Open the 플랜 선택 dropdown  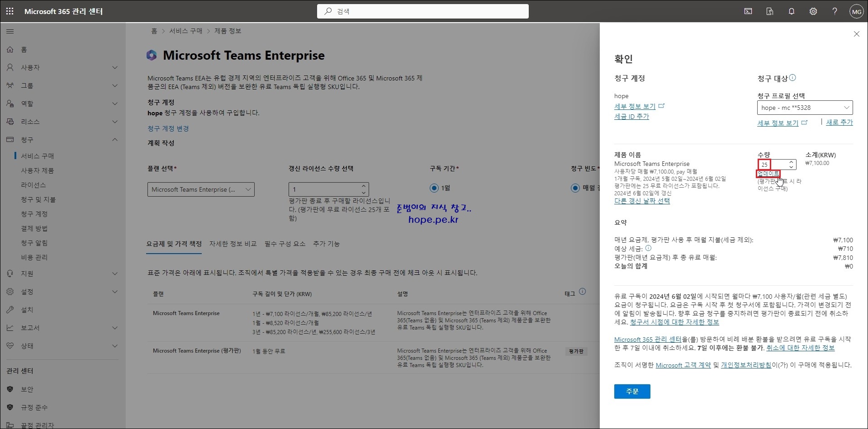click(201, 189)
